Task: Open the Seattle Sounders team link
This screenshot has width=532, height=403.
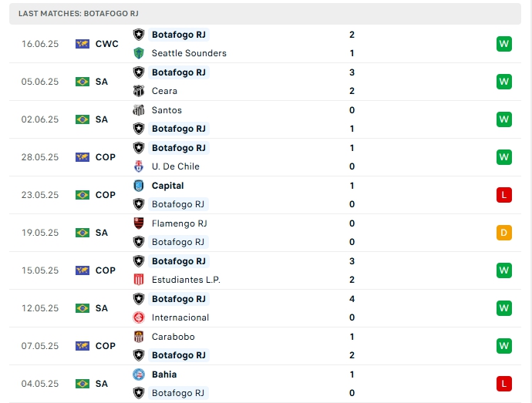Action: coord(189,53)
